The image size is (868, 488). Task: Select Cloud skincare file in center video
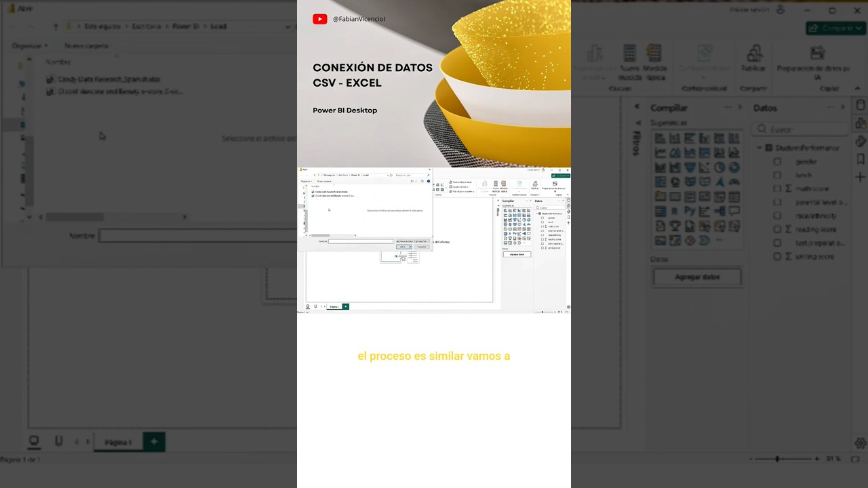(x=333, y=196)
